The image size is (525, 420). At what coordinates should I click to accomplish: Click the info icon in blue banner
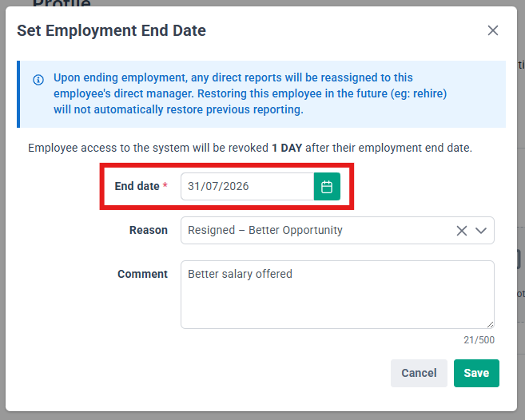point(38,80)
